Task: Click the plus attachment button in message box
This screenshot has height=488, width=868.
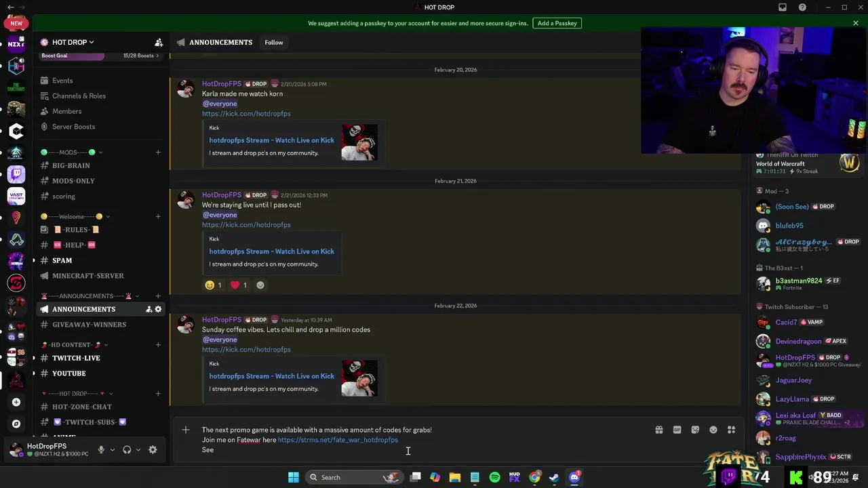Action: (186, 430)
